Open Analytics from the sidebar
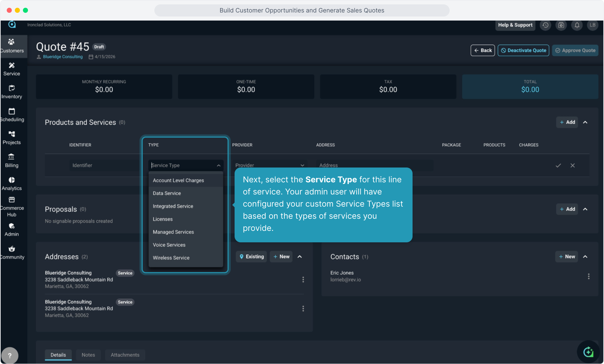Viewport: 604px width, 364px height. (12, 184)
